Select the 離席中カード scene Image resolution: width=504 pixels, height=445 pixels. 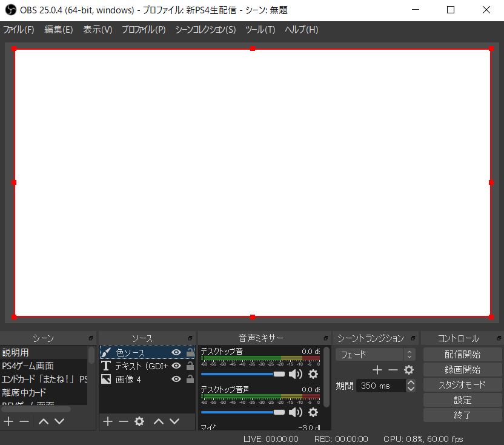44,392
